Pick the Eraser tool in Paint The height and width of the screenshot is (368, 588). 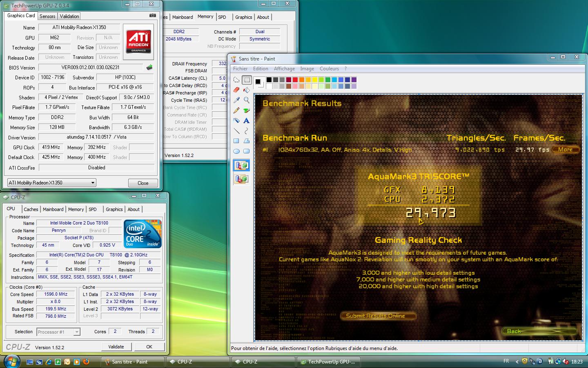point(236,90)
